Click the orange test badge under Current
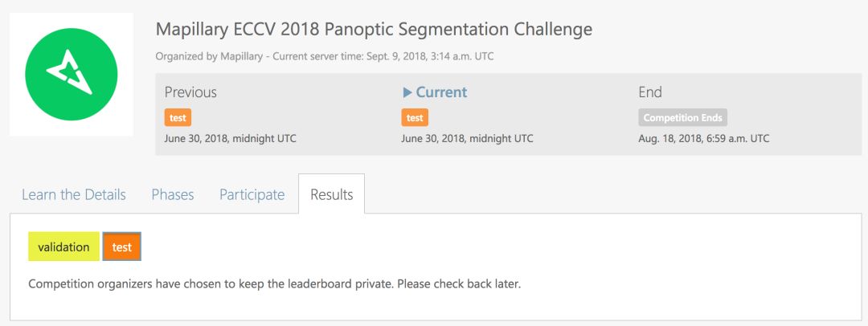The height and width of the screenshot is (326, 868). (x=415, y=117)
